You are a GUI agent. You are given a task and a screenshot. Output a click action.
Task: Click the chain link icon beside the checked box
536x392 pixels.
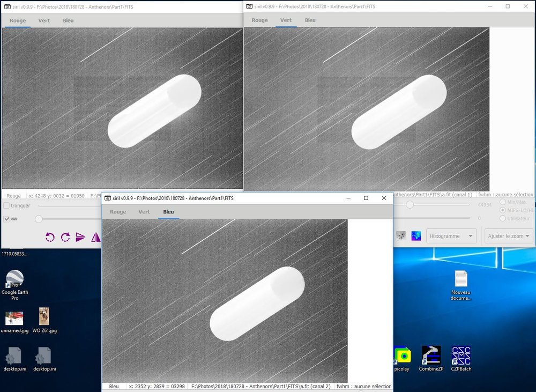[x=14, y=219]
